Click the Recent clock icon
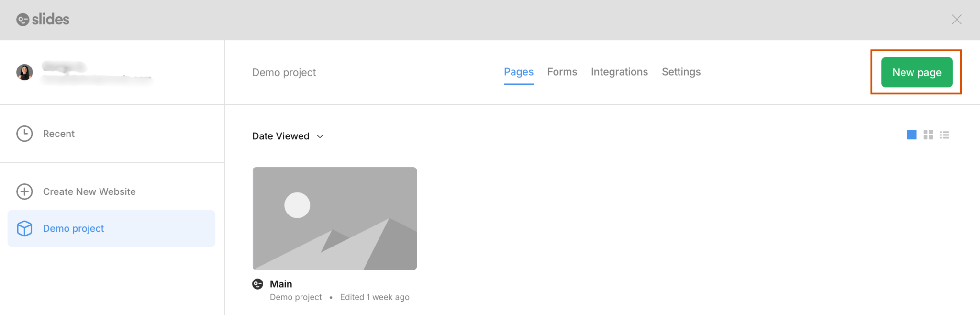 pos(24,134)
